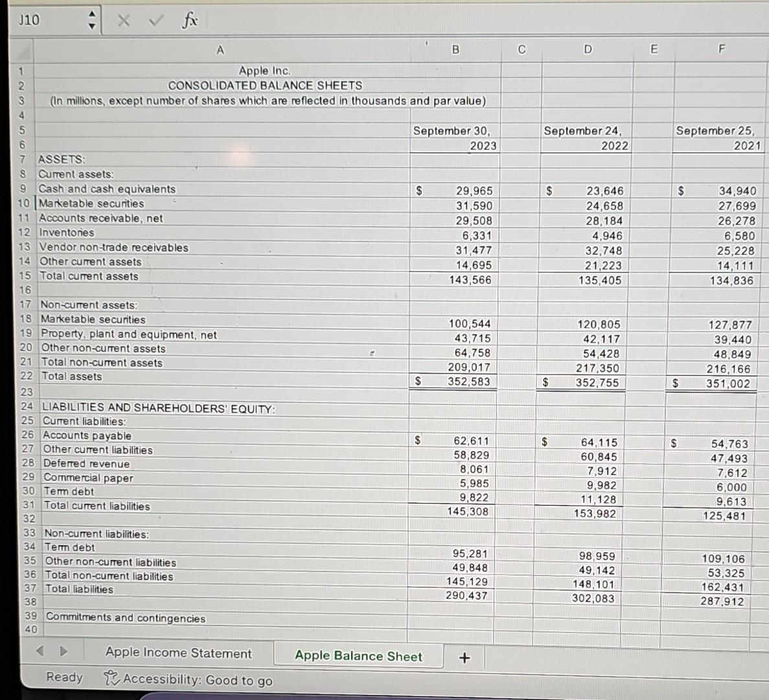The image size is (769, 700).
Task: Click the 100,544 marketable securities value
Action: [469, 324]
